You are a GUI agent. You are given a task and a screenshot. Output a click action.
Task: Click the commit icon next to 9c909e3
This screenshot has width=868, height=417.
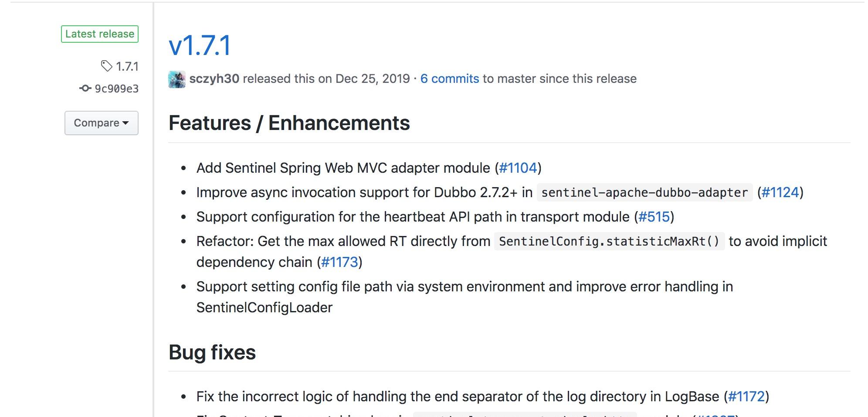[85, 89]
